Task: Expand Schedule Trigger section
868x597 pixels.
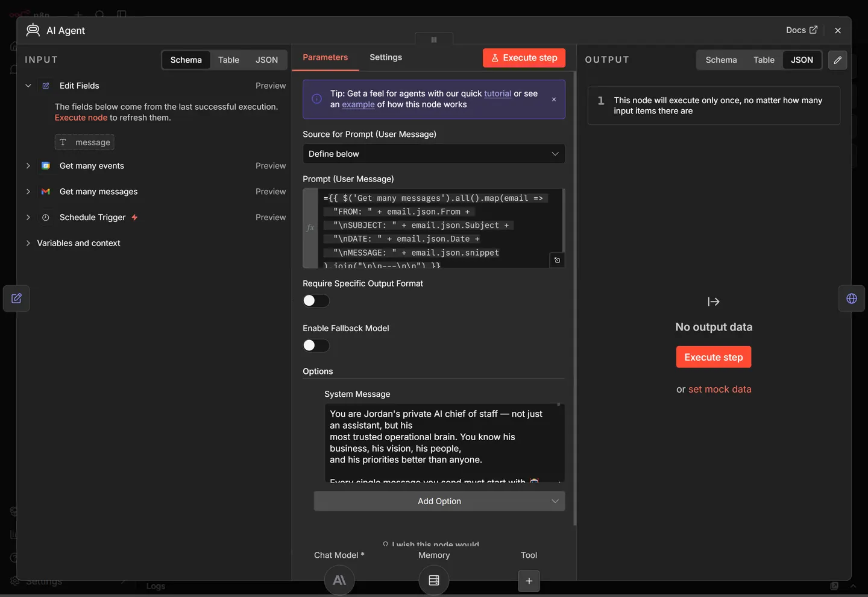Action: pyautogui.click(x=28, y=218)
